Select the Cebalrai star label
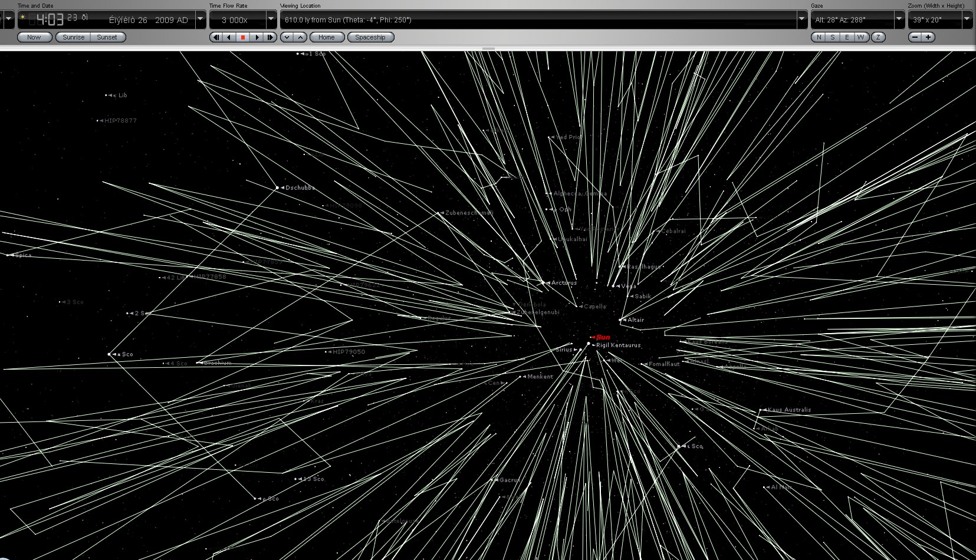The height and width of the screenshot is (560, 976). click(x=673, y=232)
